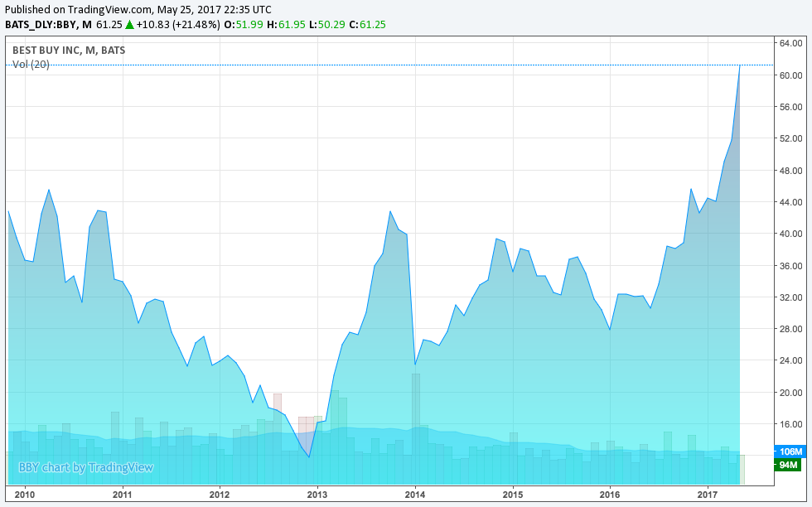
Task: Click the 44.00 price axis label
Action: (x=791, y=202)
